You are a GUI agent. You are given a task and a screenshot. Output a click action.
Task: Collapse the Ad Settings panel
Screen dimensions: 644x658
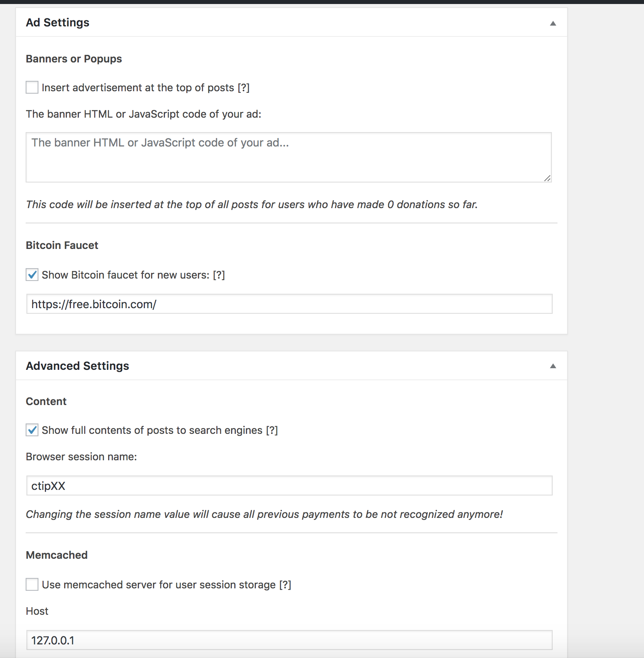click(x=553, y=23)
